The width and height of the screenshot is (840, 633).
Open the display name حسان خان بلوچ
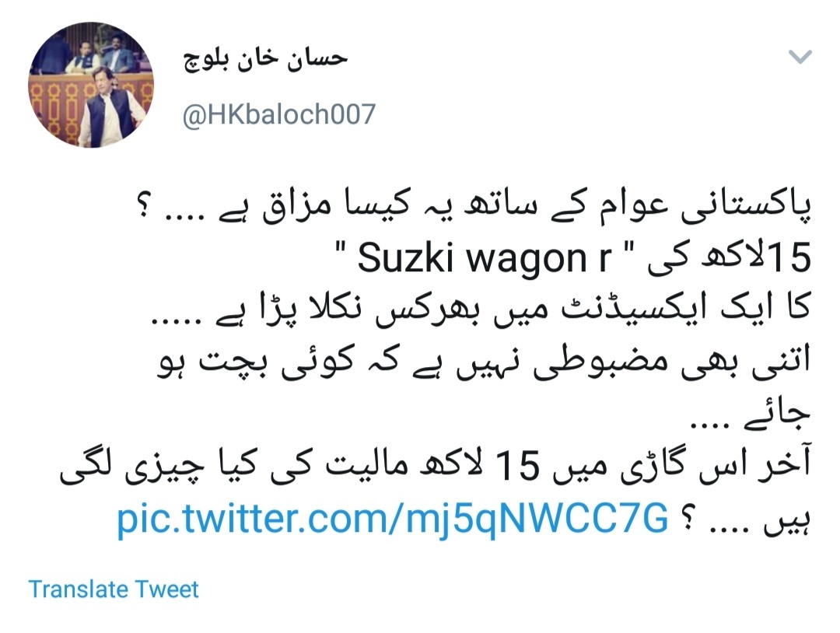265,59
